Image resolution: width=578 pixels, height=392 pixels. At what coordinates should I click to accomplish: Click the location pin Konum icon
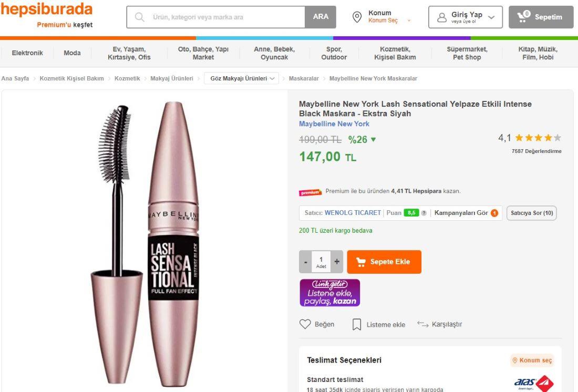click(x=357, y=17)
